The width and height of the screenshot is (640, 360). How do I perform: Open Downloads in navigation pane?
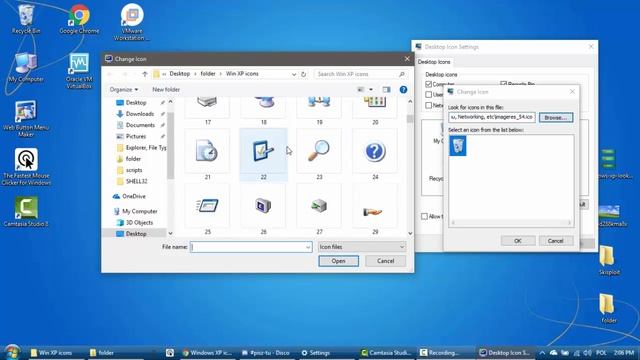(140, 114)
